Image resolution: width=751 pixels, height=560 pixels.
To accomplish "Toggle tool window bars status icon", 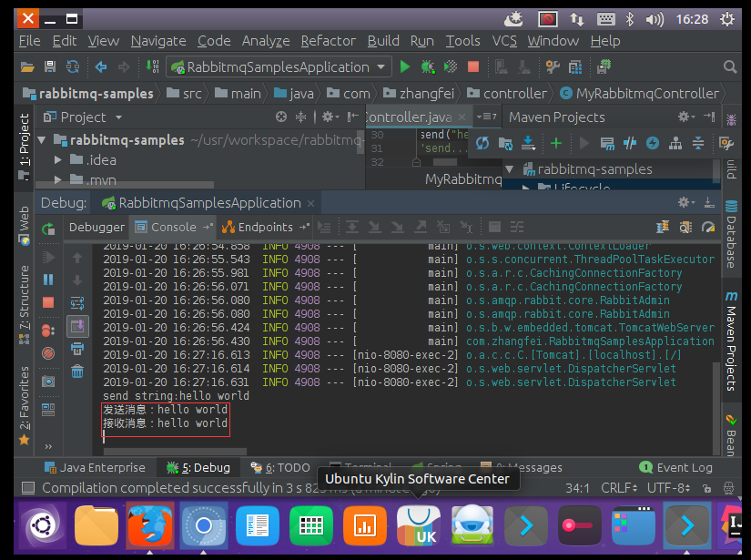I will [29, 488].
